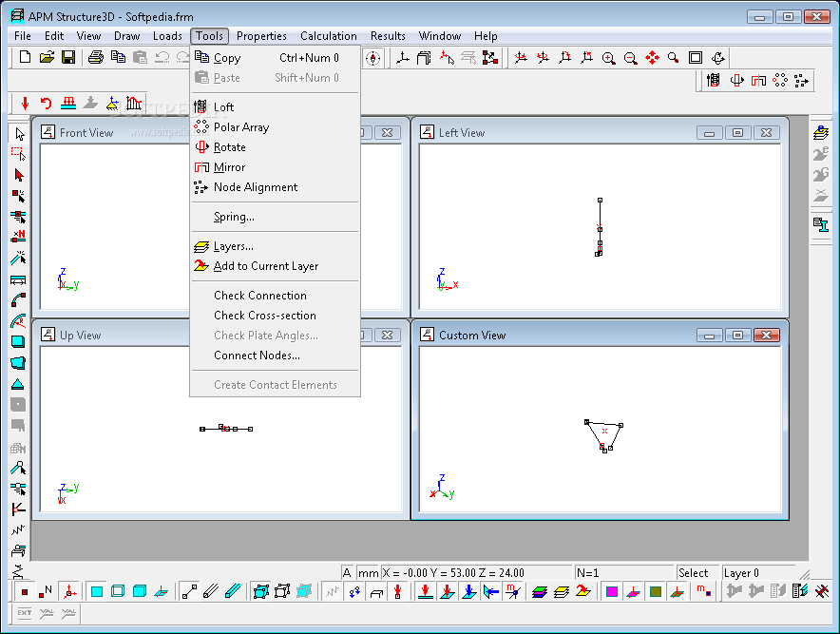
Task: Choose Mirror from the Tools menu
Action: click(x=275, y=167)
